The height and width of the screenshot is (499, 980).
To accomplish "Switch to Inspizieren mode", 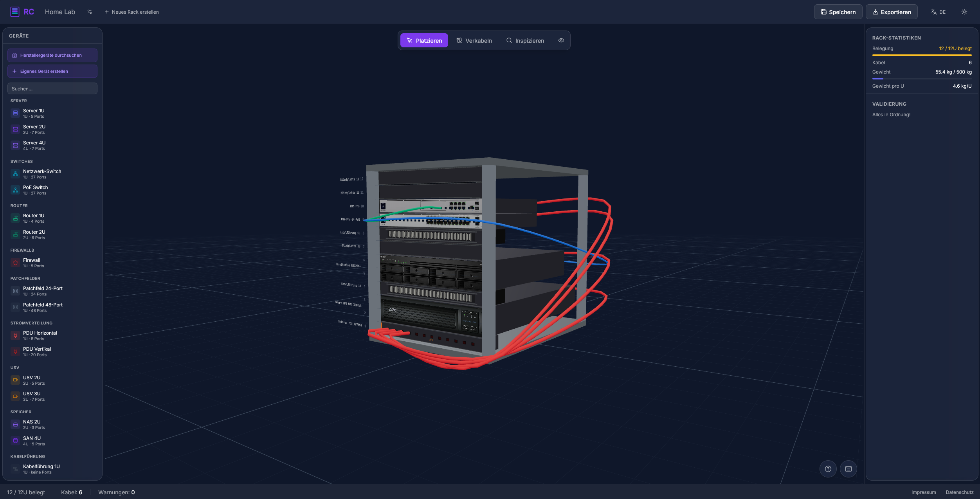I will [x=525, y=40].
